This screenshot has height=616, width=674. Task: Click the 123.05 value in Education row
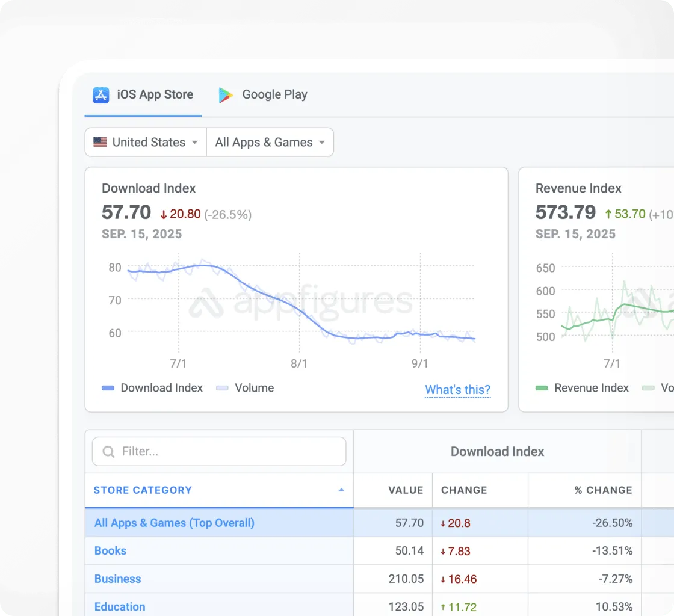[x=406, y=607]
